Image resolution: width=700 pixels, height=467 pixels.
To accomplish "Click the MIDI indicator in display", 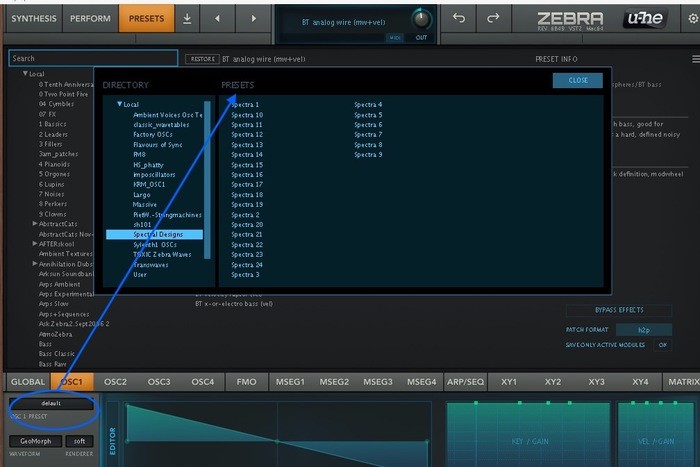I will click(395, 38).
